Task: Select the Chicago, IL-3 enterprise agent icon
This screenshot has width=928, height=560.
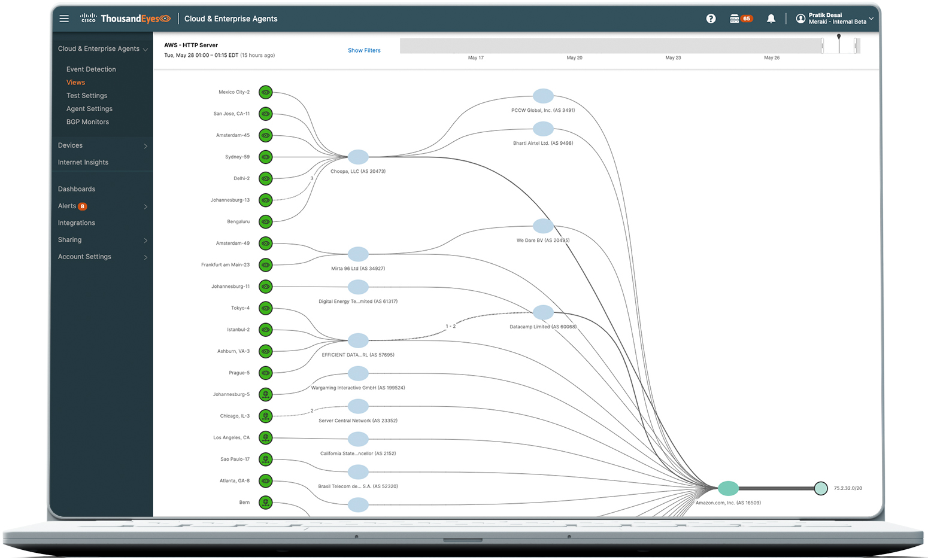Action: click(x=265, y=416)
